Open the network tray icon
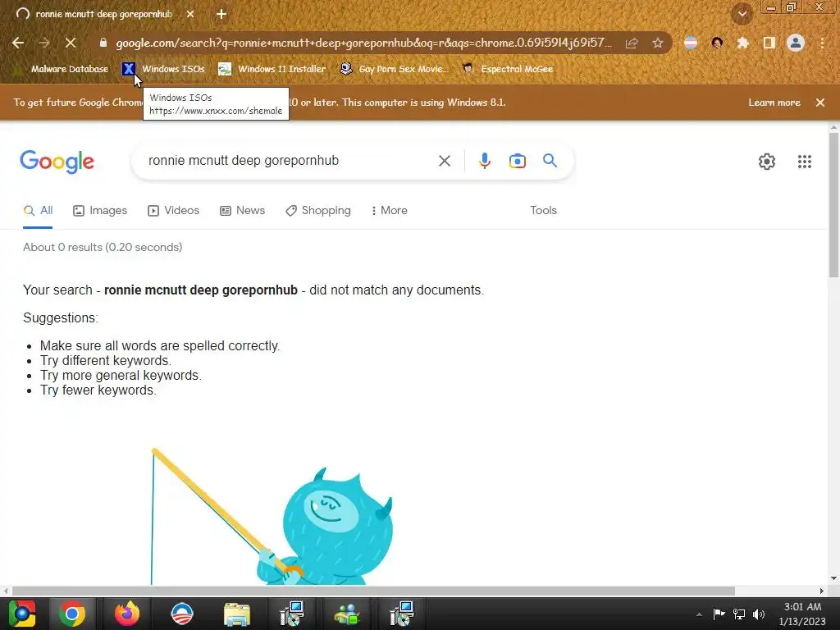840x630 pixels. tap(739, 614)
